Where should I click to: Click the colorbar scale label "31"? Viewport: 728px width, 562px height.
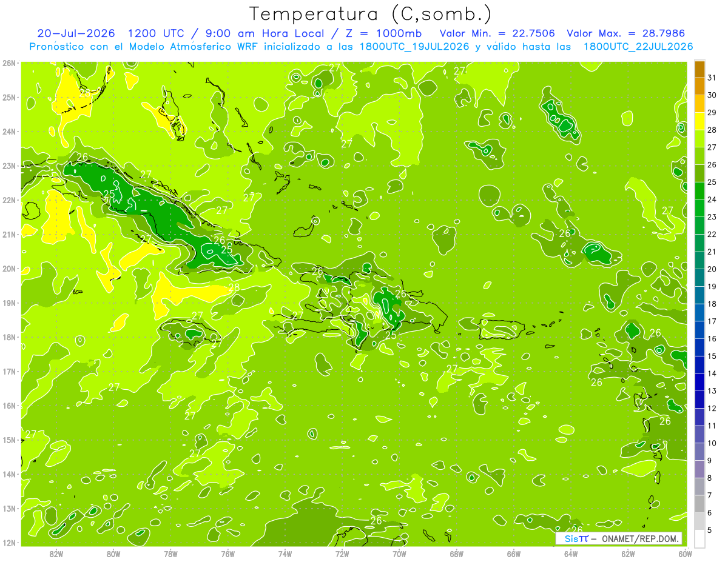coord(712,78)
